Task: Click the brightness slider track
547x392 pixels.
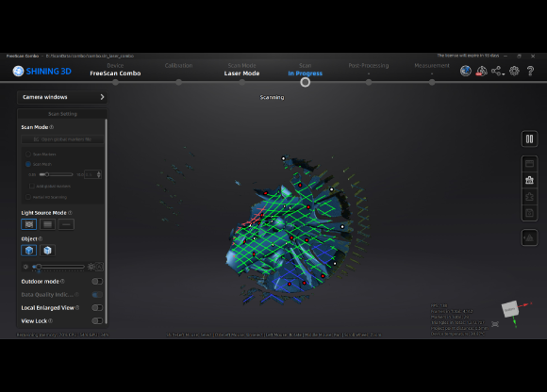Action: 58,267
